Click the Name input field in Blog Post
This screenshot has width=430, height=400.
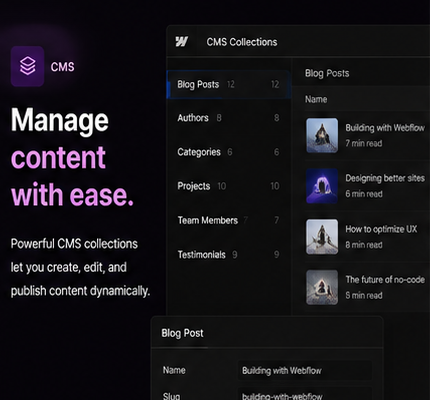point(305,370)
